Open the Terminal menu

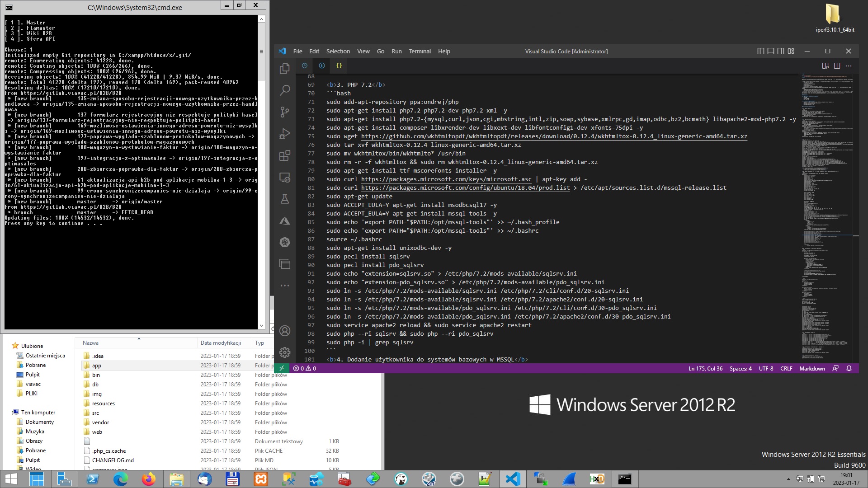pos(420,51)
